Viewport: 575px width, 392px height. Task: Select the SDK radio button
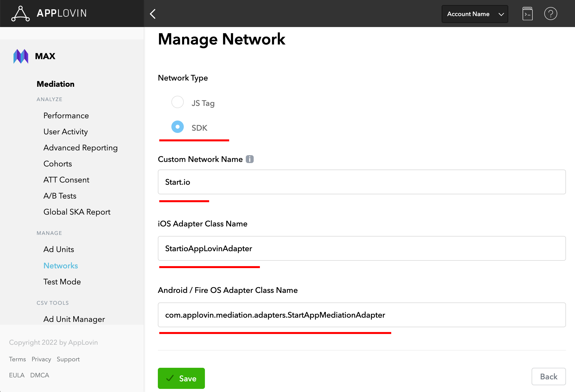(x=178, y=127)
